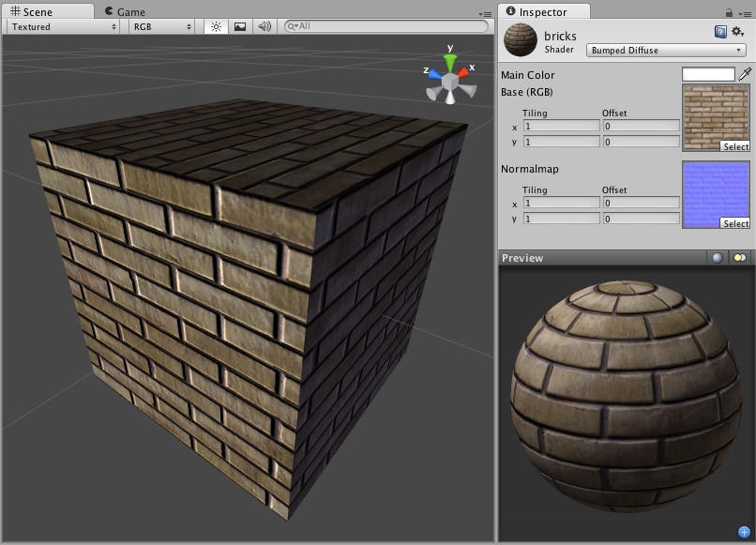Image resolution: width=756 pixels, height=545 pixels.
Task: Click the material settings gear icon
Action: 736,32
